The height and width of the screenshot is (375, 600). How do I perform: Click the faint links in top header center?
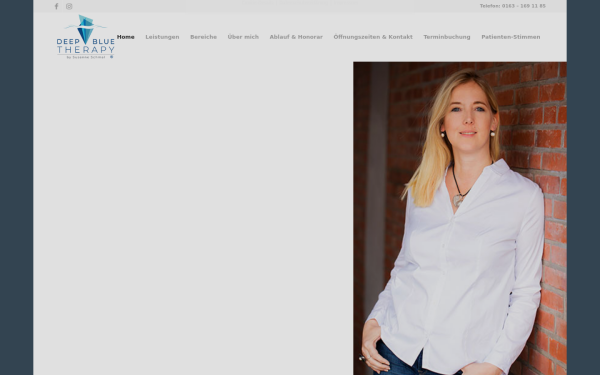[300, 3]
